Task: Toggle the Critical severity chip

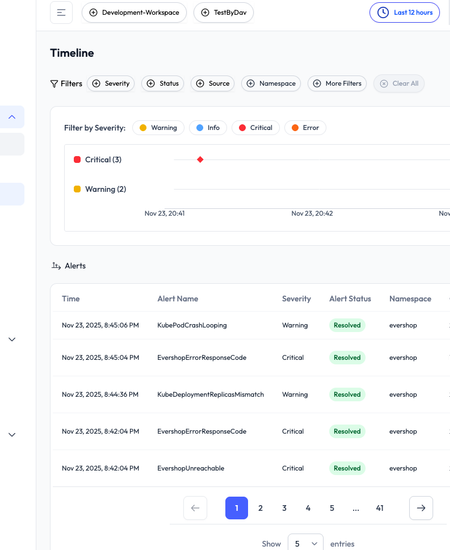Action: click(256, 128)
